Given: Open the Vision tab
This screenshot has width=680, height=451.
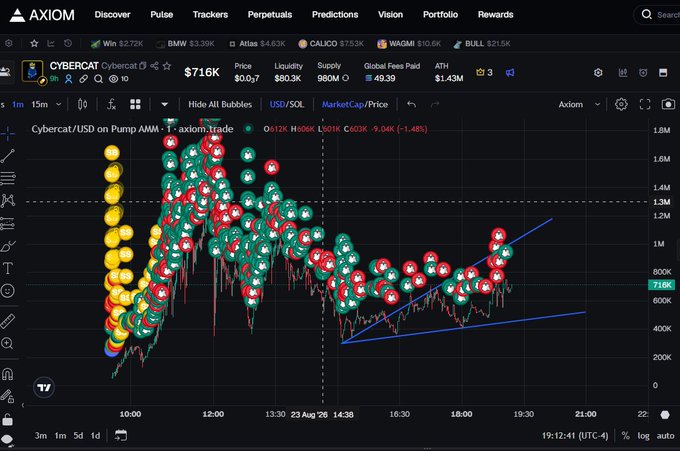Looking at the screenshot, I should (390, 15).
